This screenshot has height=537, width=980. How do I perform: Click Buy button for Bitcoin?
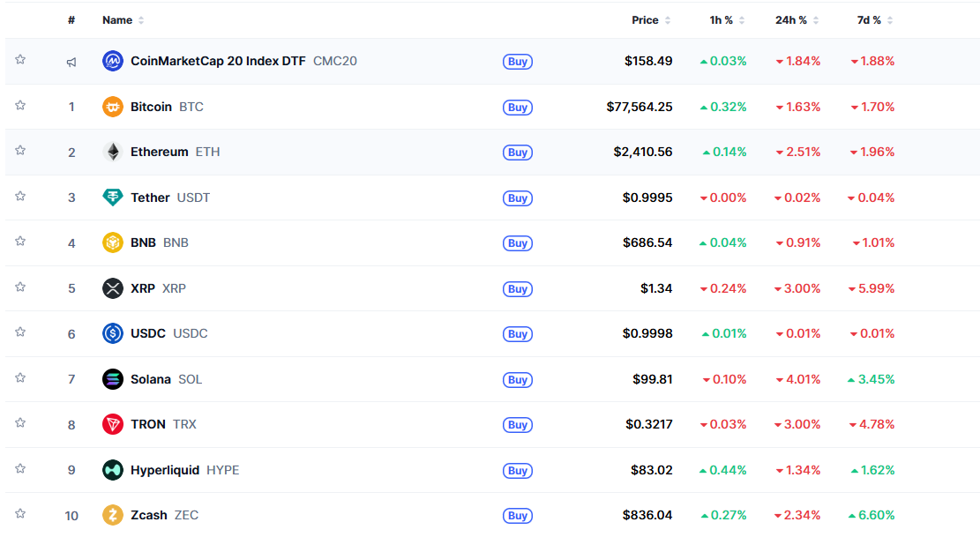tap(518, 108)
